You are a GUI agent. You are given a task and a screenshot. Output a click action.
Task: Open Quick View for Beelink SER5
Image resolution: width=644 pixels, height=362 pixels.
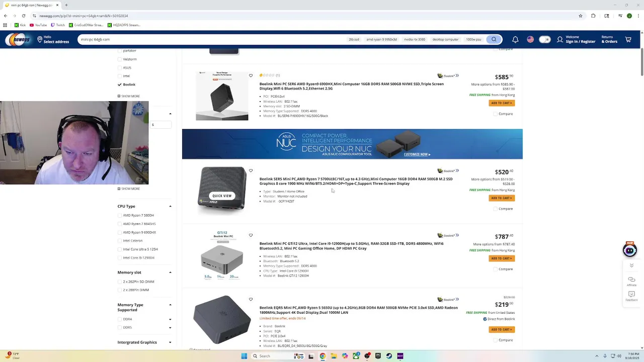coord(222,196)
